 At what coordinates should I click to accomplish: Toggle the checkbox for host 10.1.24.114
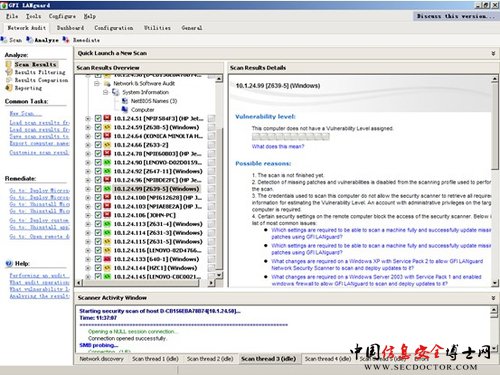click(98, 233)
